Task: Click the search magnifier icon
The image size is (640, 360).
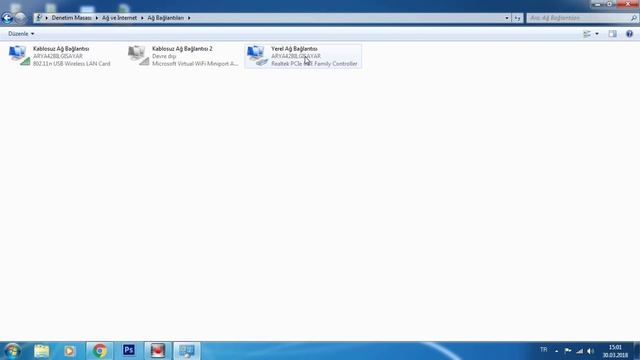Action: click(x=633, y=18)
